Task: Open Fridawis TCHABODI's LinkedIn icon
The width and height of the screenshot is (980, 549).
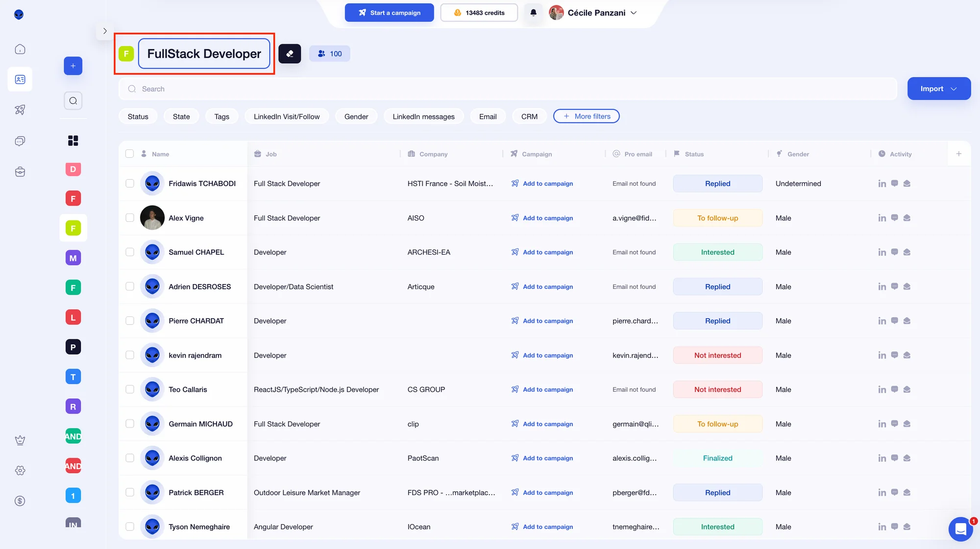Action: tap(882, 184)
